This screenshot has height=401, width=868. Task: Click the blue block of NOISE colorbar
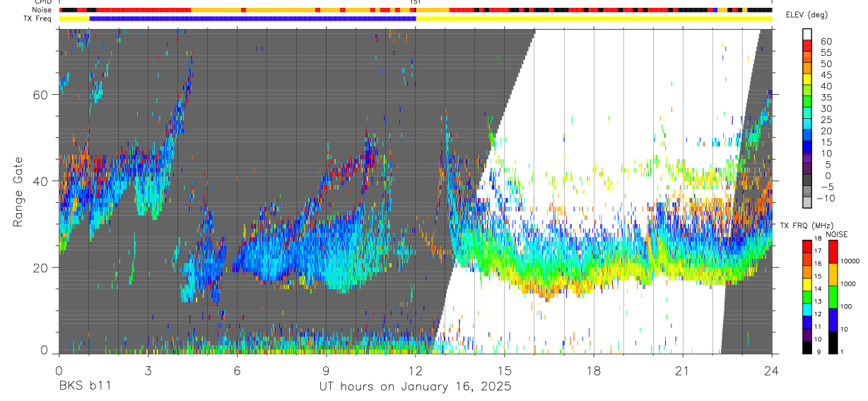point(833,320)
